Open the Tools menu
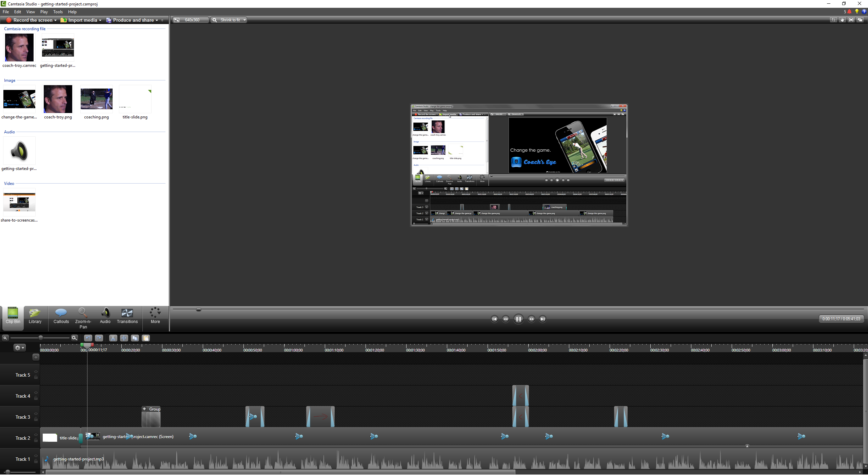The height and width of the screenshot is (475, 868). (x=58, y=12)
